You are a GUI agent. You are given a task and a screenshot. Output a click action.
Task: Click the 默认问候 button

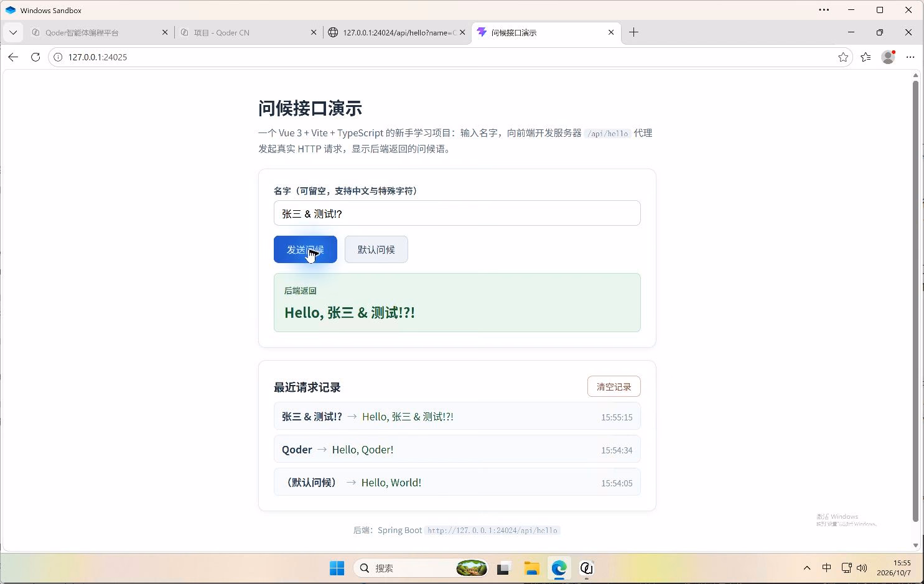tap(376, 249)
